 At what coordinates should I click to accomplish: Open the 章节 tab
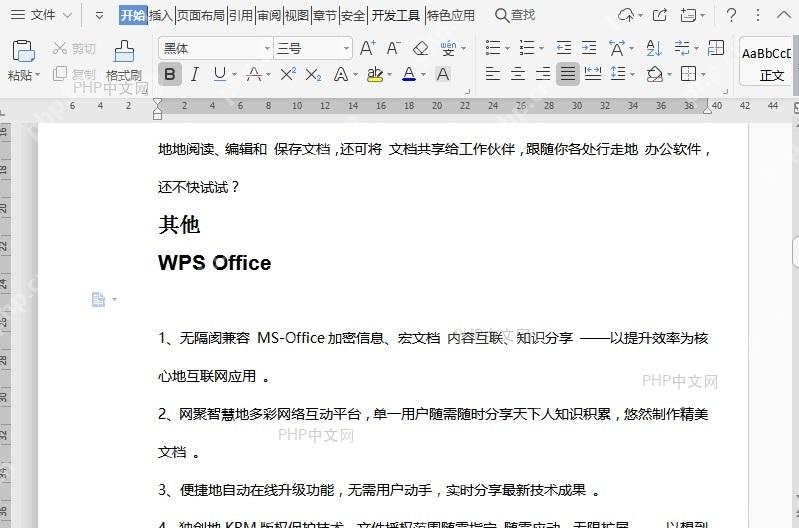pos(325,15)
